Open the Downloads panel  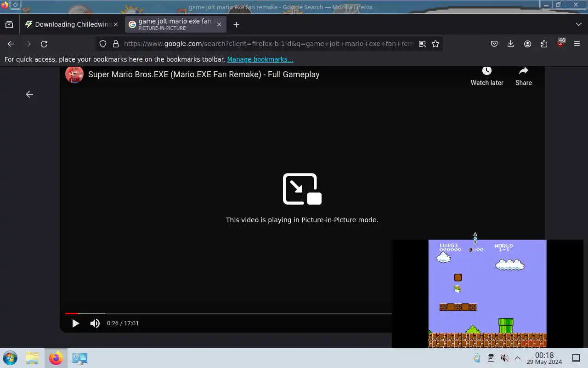point(511,44)
